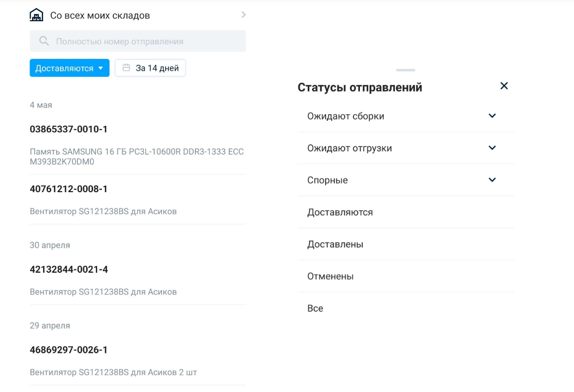Open shipment 03865337-0010-1
The width and height of the screenshot is (574, 392).
pyautogui.click(x=69, y=130)
